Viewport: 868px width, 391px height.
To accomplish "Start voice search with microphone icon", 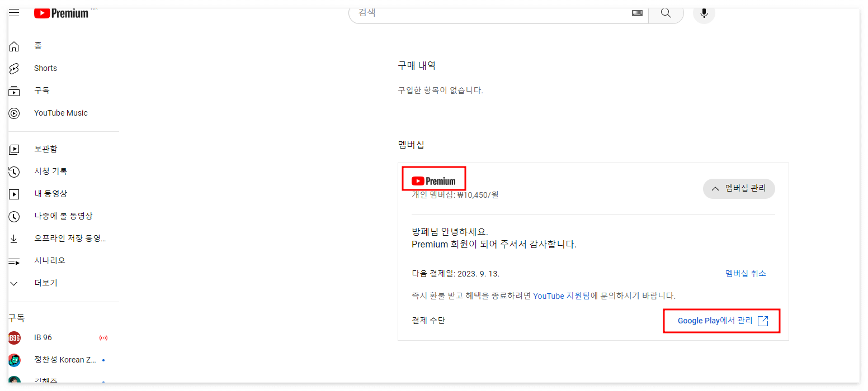I will tap(704, 13).
